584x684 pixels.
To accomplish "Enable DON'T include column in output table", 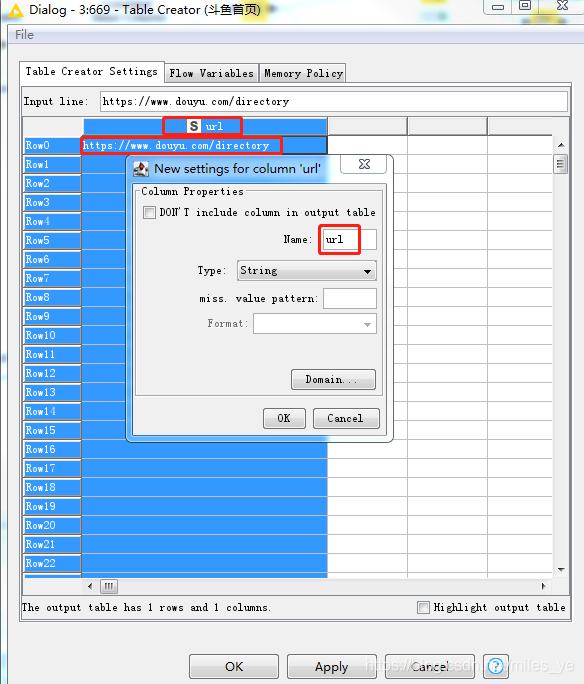I will (149, 212).
